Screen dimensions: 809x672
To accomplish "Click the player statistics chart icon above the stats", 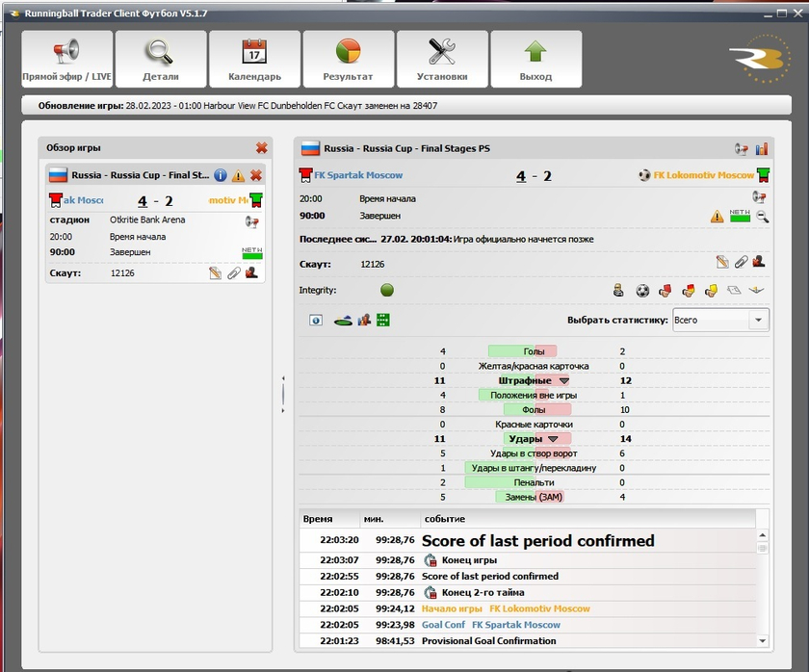I will coord(364,321).
